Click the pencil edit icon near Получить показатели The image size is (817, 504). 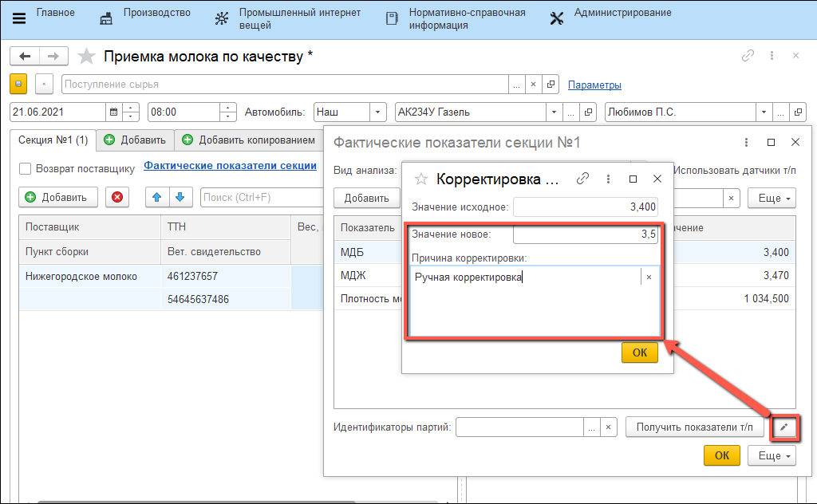[784, 427]
